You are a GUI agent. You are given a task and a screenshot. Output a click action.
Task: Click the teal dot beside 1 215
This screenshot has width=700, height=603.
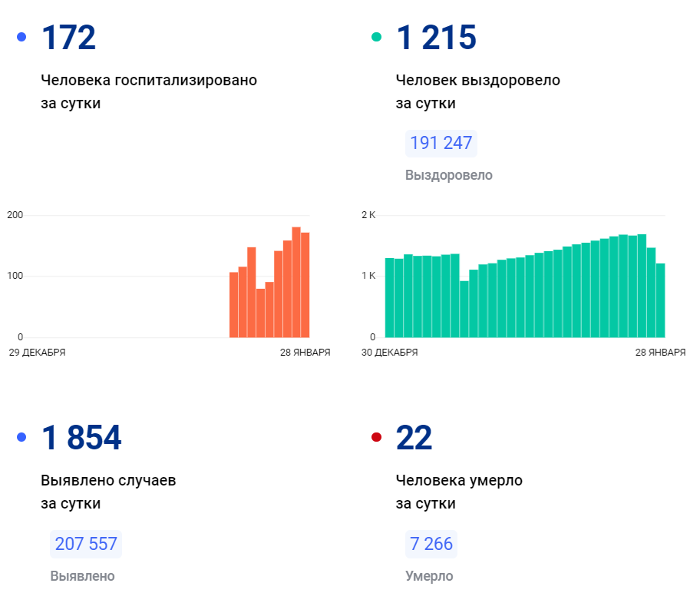click(x=376, y=37)
